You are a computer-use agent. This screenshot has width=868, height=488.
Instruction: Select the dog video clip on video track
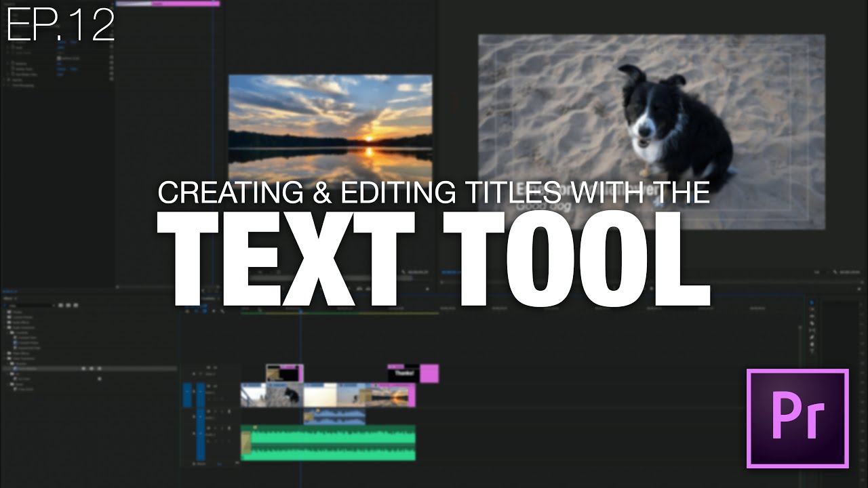[x=285, y=395]
